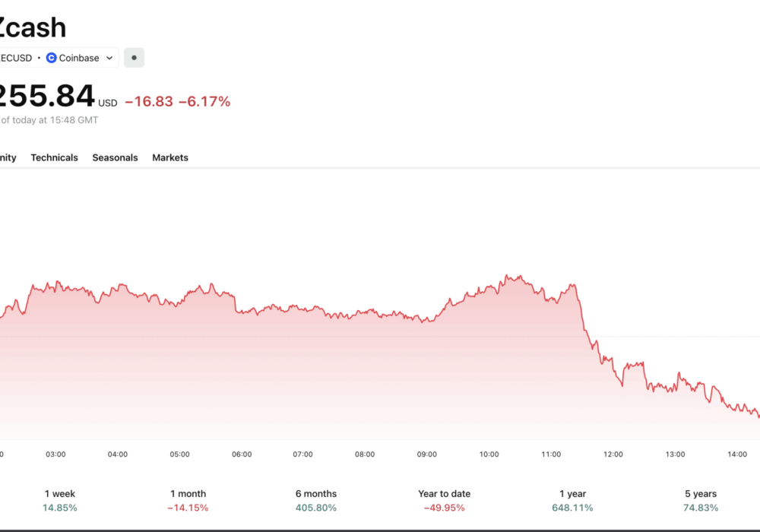Go to the Markets tab
760x532 pixels.
tap(170, 157)
